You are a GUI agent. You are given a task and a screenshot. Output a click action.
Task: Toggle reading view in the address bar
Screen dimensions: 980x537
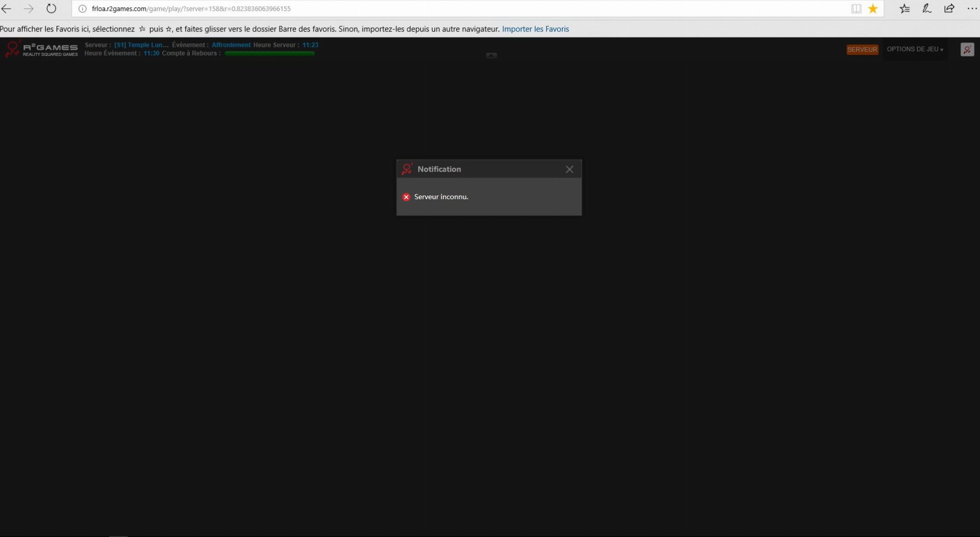(x=856, y=9)
